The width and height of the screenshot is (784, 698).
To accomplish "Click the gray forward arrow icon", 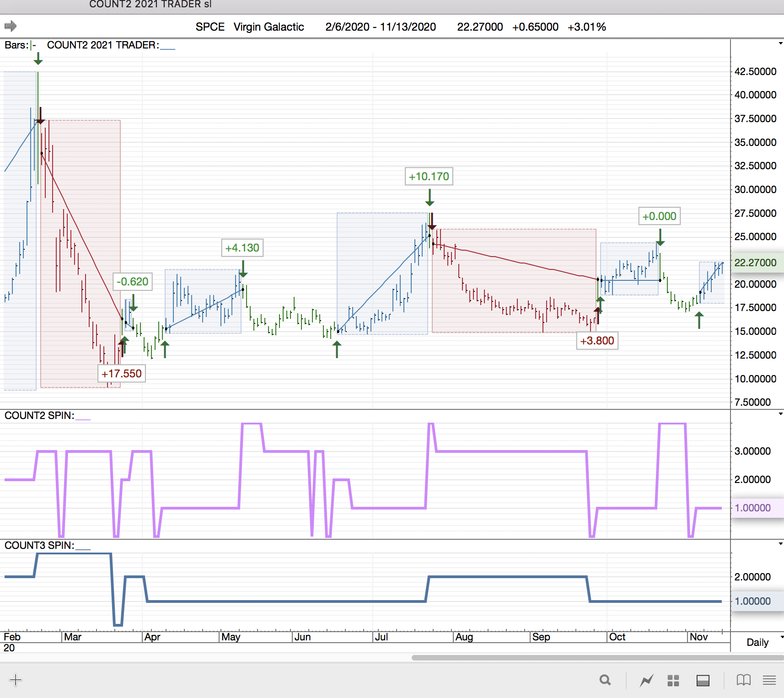I will (10, 26).
